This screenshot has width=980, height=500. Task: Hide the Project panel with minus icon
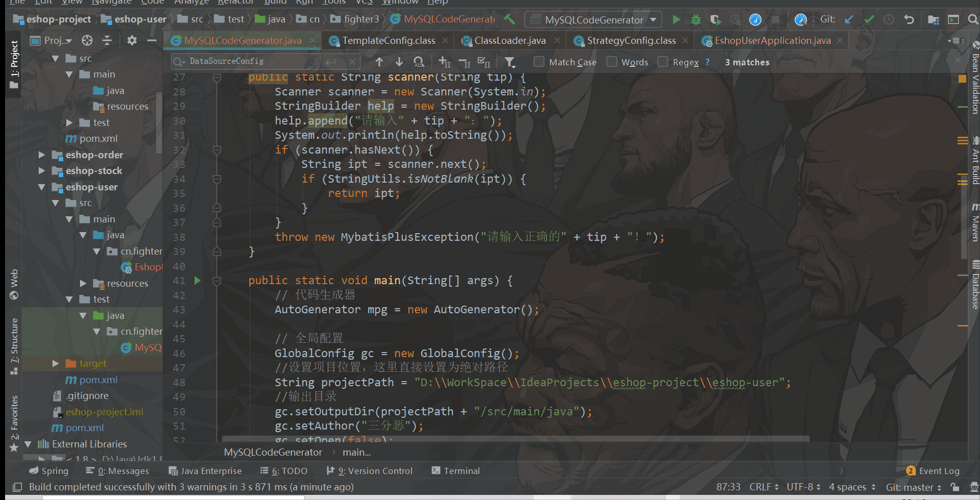coord(152,40)
